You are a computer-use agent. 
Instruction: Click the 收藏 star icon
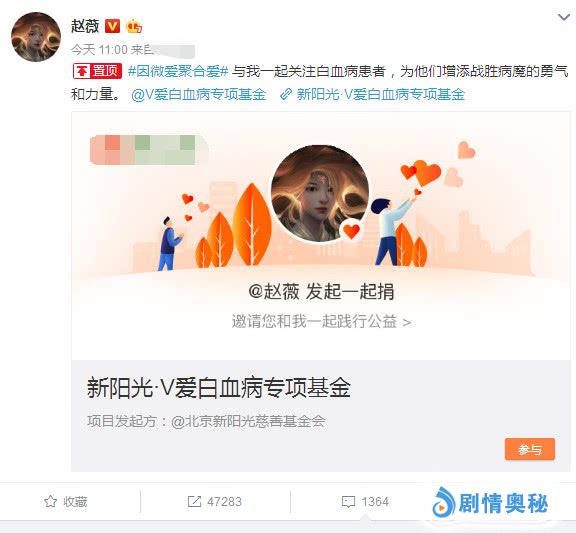50,501
